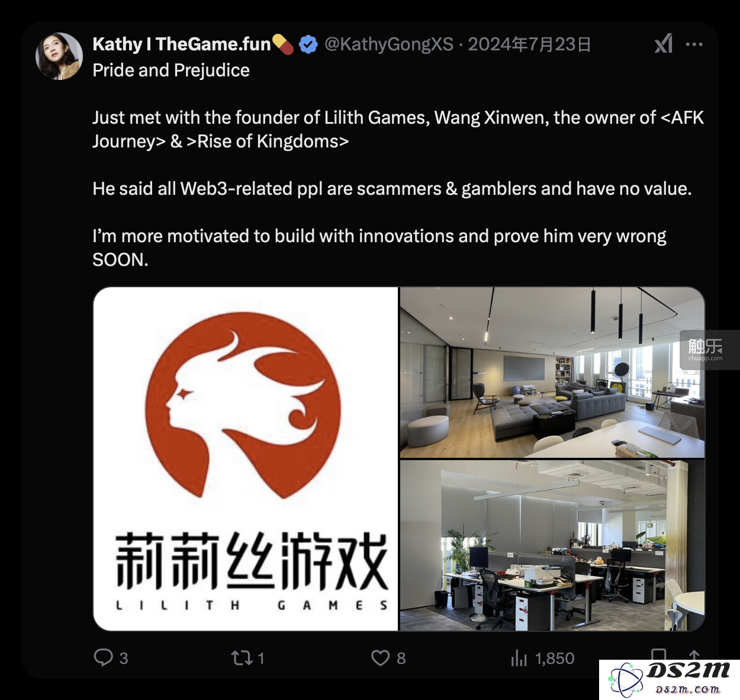Screen dimensions: 740x700
Task: Click the Pride and Prejudice post text
Action: [171, 70]
